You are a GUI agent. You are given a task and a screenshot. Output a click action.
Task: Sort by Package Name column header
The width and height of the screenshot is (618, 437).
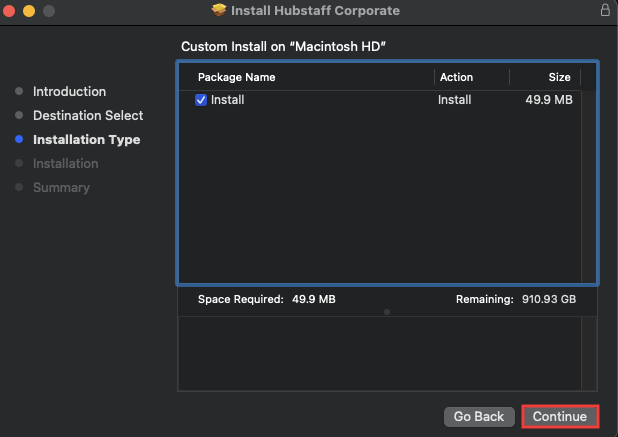(x=236, y=77)
